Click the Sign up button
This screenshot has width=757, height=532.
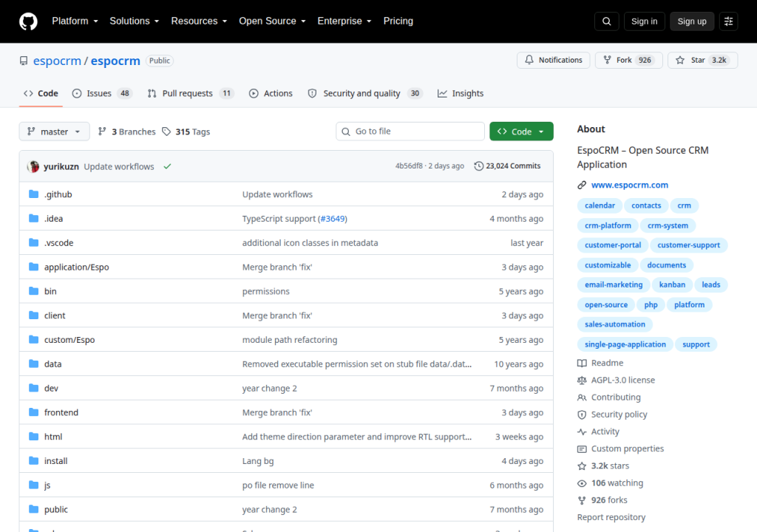coord(692,21)
